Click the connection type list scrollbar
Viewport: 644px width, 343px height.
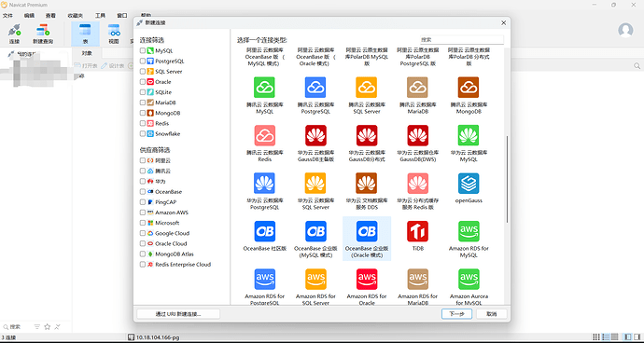click(507, 179)
